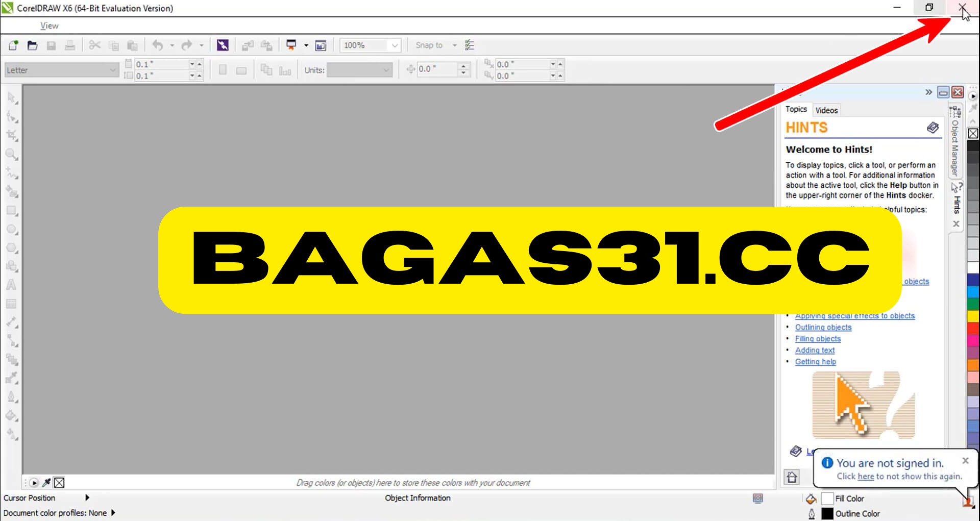
Task: Click the Redo arrow icon
Action: pos(187,45)
